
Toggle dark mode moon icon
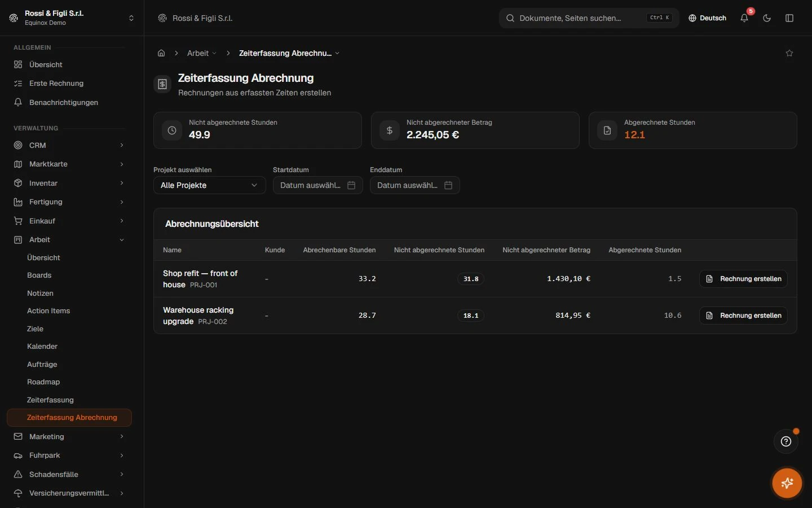coord(767,18)
